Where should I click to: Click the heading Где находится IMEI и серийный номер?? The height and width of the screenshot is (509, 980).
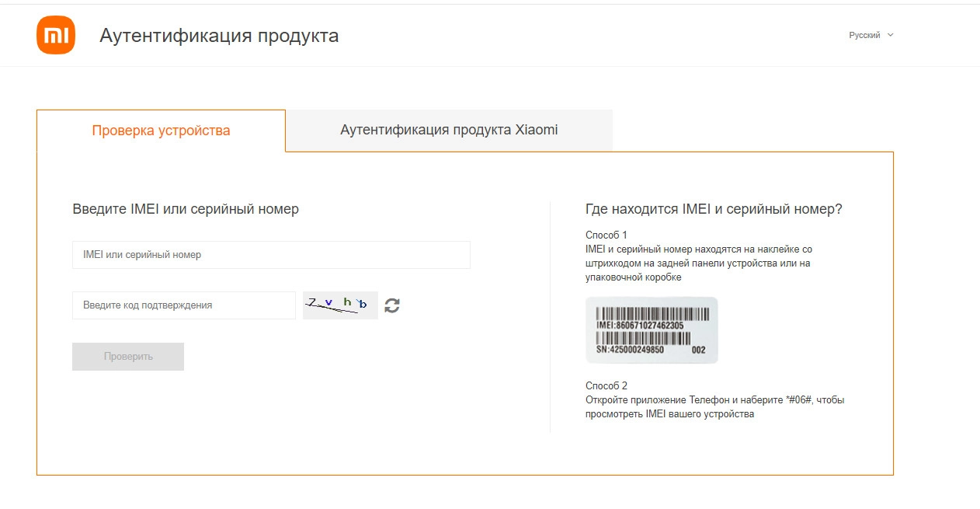[x=714, y=209]
